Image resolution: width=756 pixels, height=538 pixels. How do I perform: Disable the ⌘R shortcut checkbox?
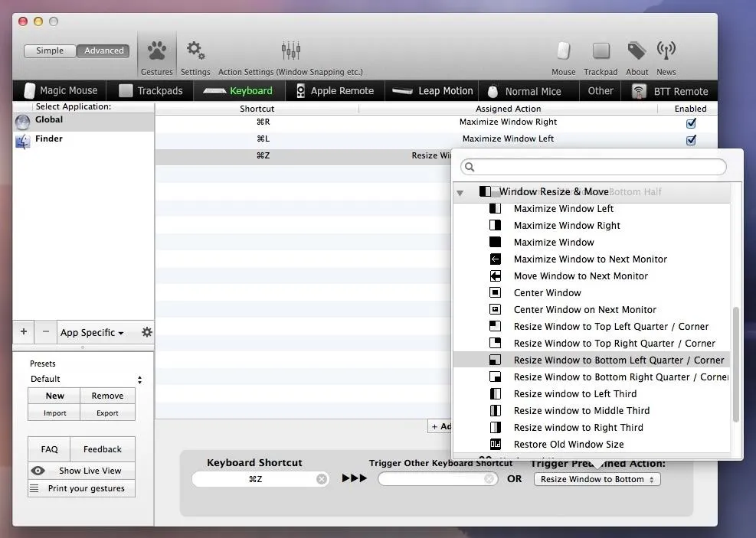tap(691, 122)
